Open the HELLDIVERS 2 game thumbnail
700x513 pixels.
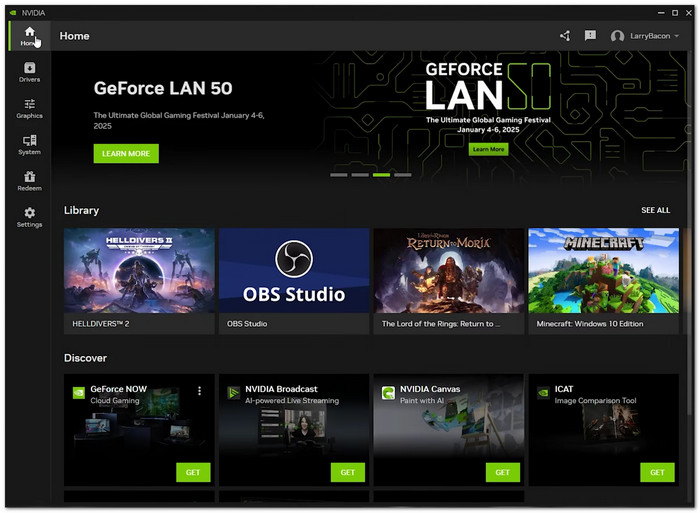[x=139, y=271]
